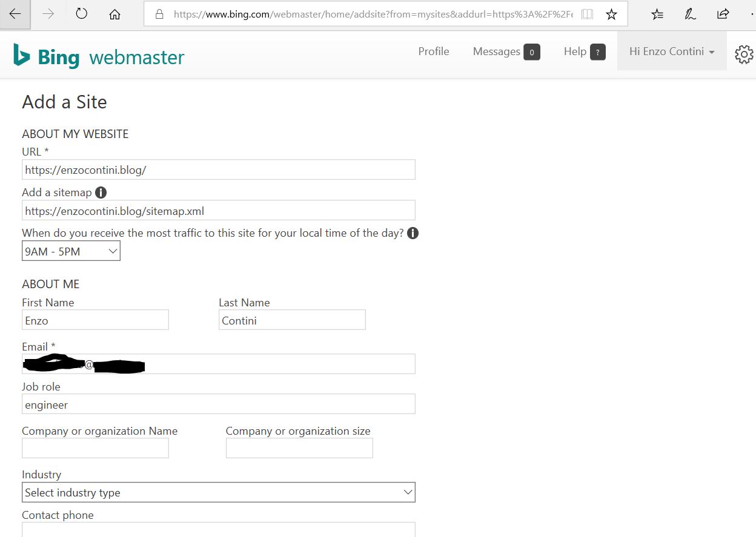Click info icon next to traffic question
The height and width of the screenshot is (537, 756).
[413, 233]
